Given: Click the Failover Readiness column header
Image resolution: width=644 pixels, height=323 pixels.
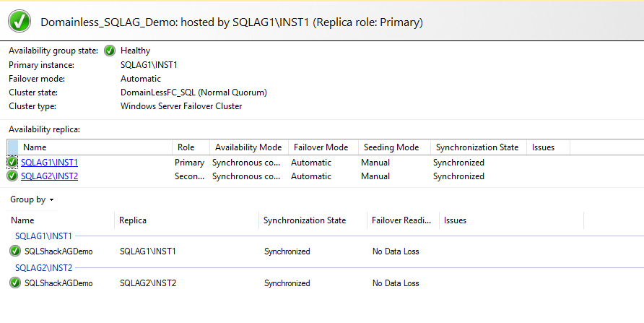Looking at the screenshot, I should [401, 220].
